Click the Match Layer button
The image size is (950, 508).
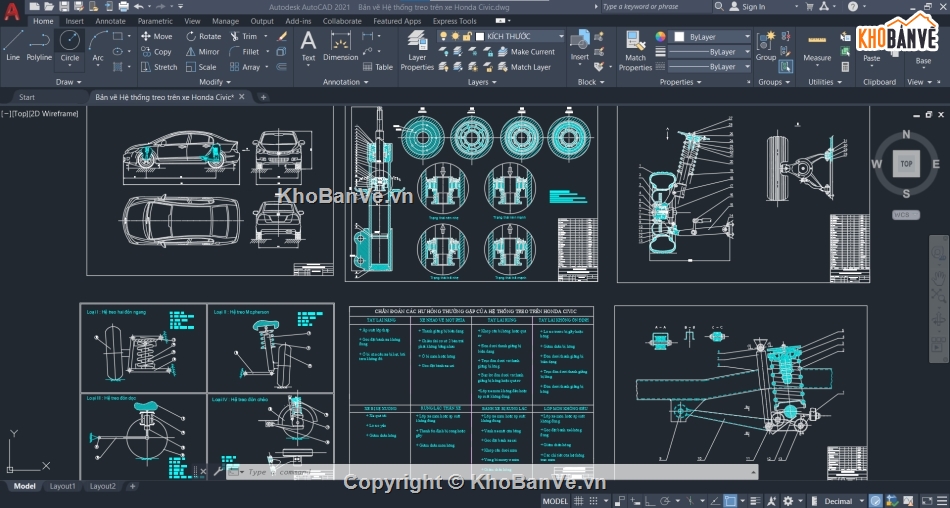(x=524, y=67)
